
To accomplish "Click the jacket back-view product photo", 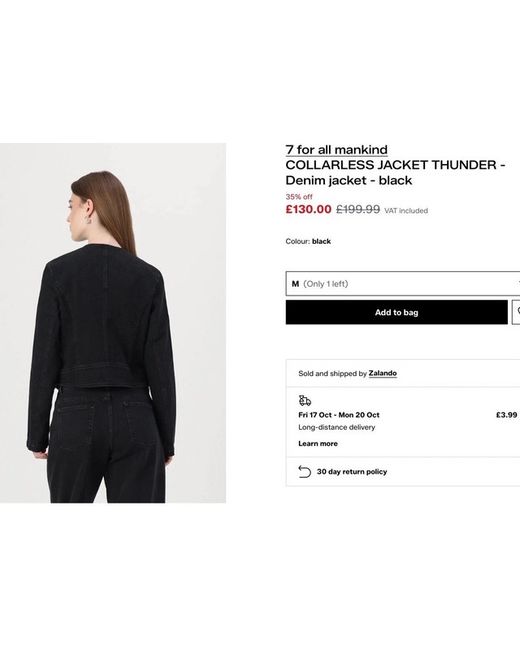I will [113, 323].
